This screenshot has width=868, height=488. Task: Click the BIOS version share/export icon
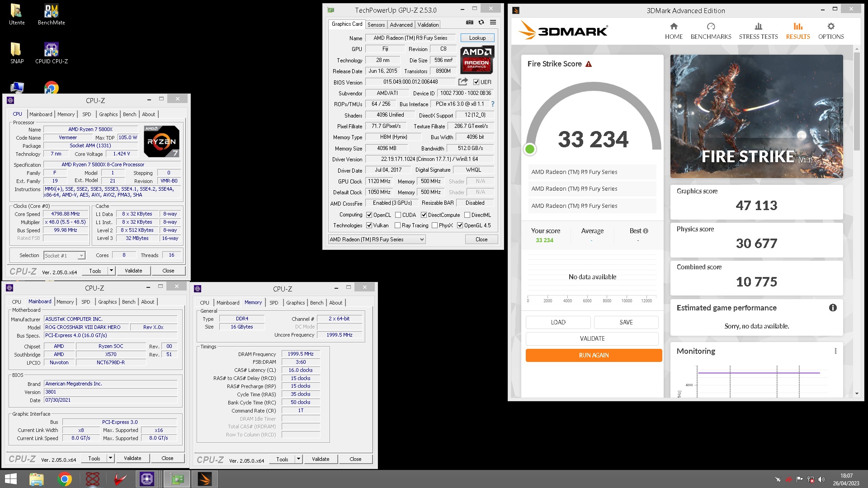[x=463, y=82]
